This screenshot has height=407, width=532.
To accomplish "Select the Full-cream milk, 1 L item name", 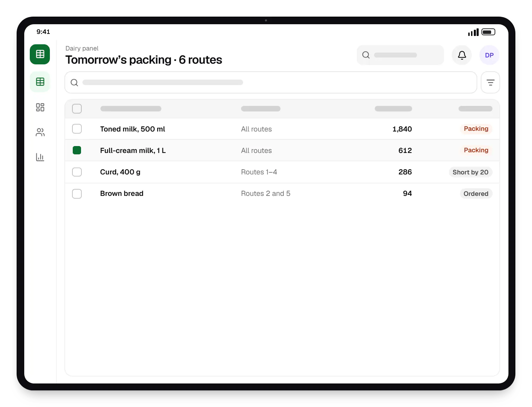I will coord(133,151).
